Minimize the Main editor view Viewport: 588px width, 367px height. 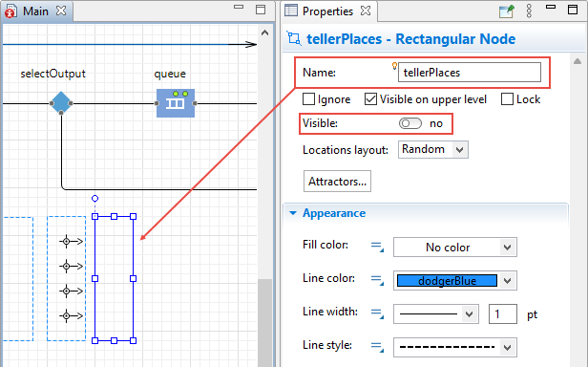coord(239,7)
